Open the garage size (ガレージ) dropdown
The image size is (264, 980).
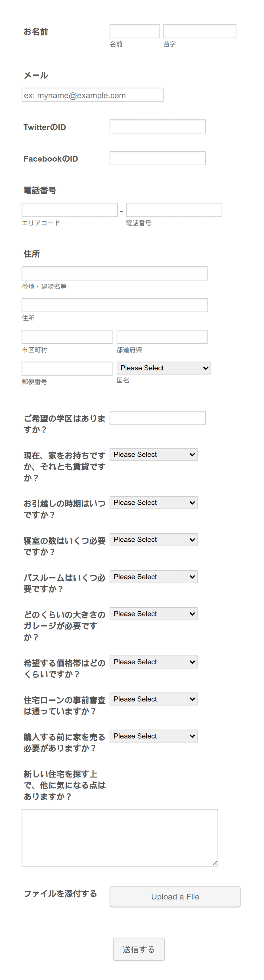click(154, 614)
